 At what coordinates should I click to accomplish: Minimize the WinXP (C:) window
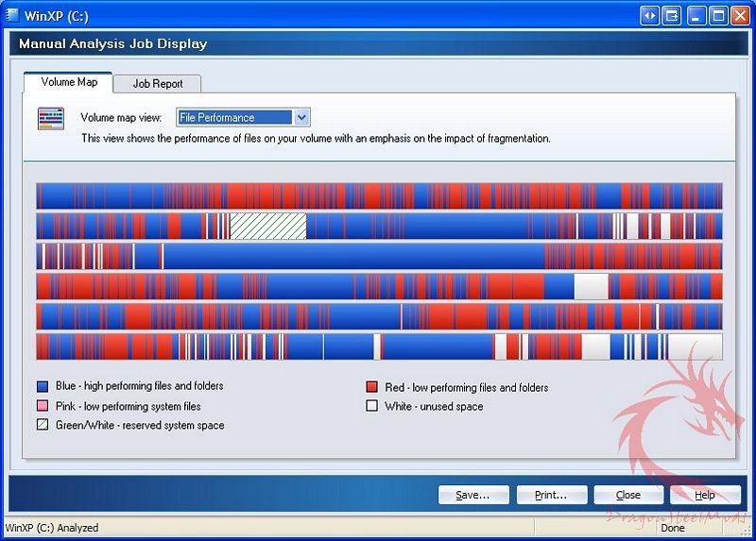697,15
